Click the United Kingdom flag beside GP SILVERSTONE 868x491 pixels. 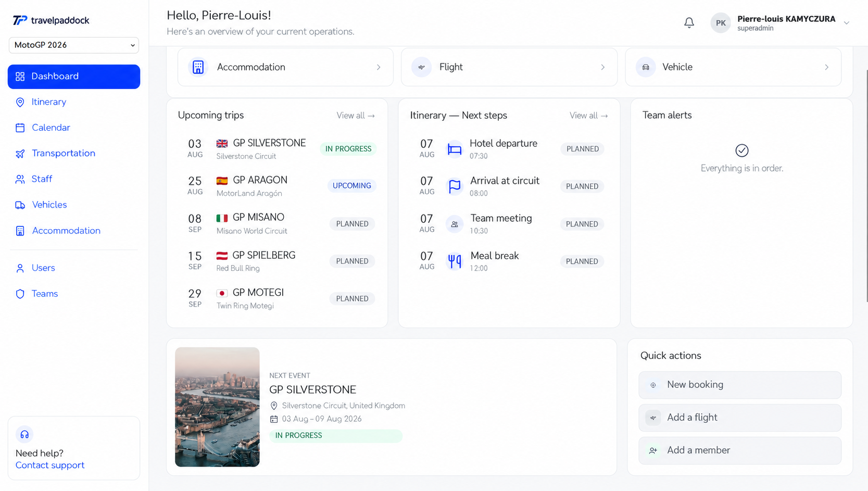[222, 144]
